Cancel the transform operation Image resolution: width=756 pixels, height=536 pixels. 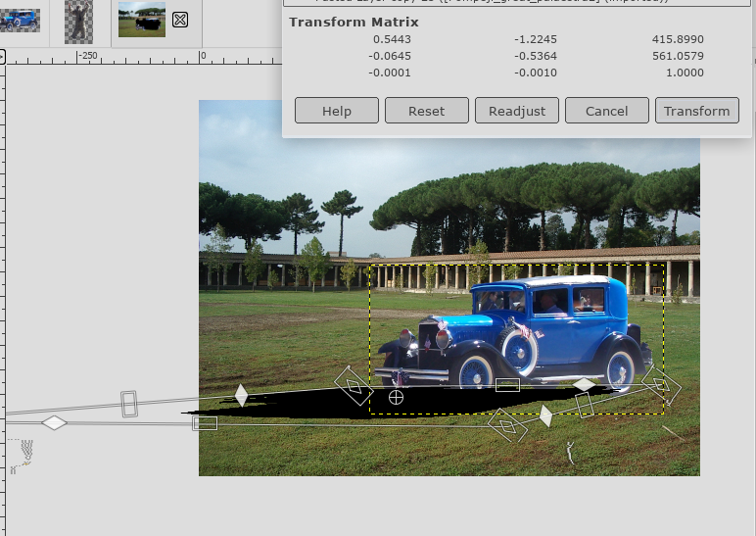(606, 111)
